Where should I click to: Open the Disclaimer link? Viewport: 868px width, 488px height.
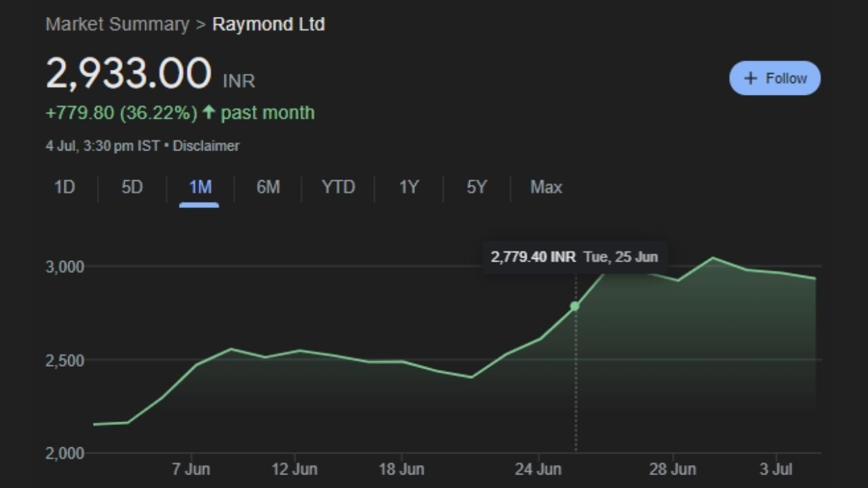(x=206, y=146)
